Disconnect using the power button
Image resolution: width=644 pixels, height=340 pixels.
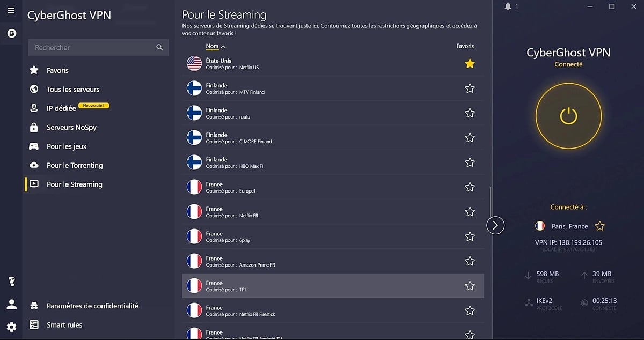568,116
